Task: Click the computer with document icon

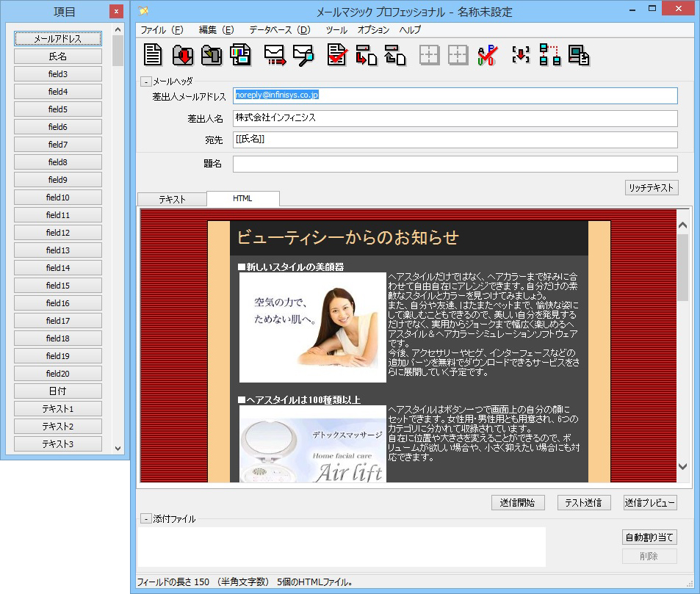Action: point(579,55)
